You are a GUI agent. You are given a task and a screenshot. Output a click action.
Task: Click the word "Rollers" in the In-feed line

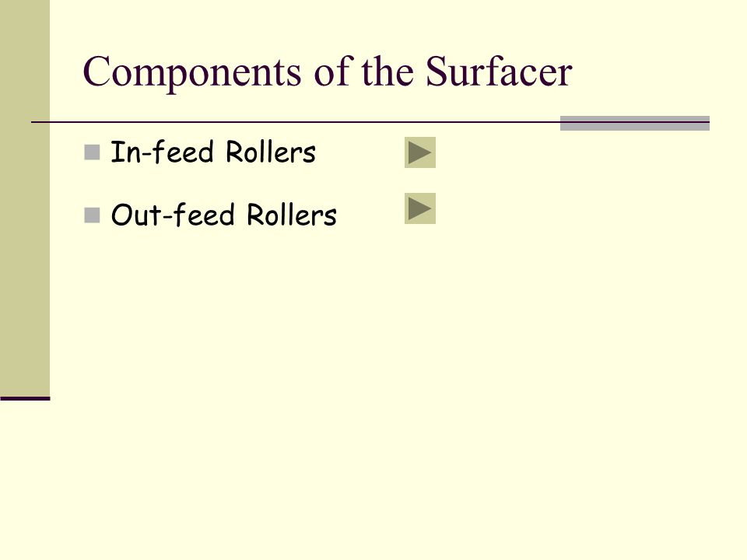271,152
